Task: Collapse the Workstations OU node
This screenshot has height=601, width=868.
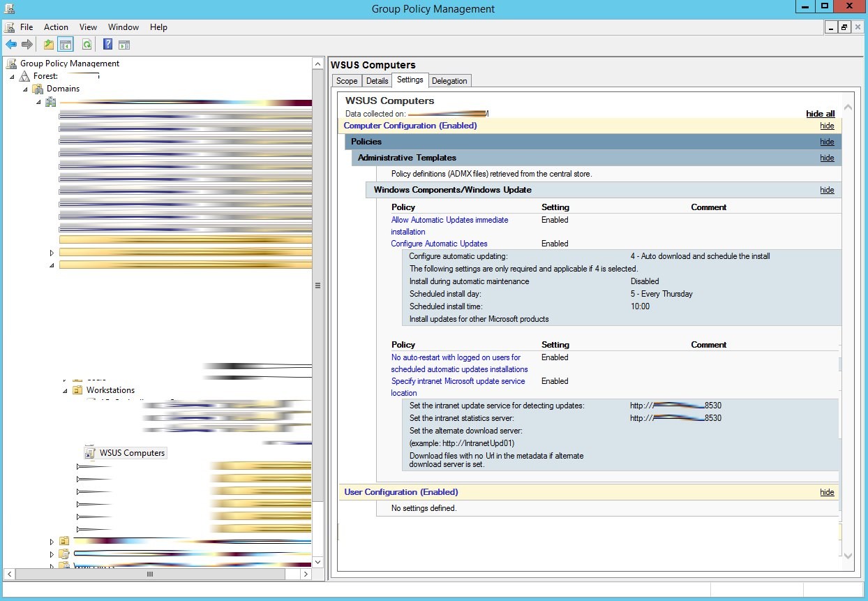Action: click(x=65, y=390)
